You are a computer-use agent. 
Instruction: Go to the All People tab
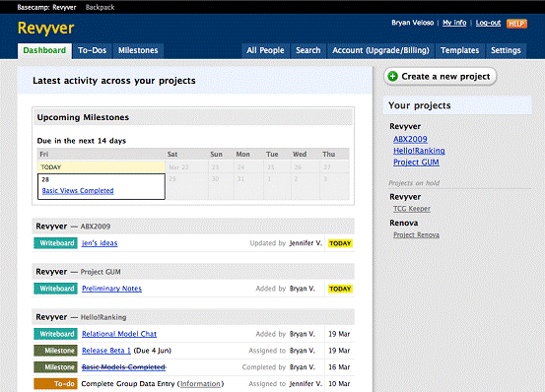click(265, 50)
